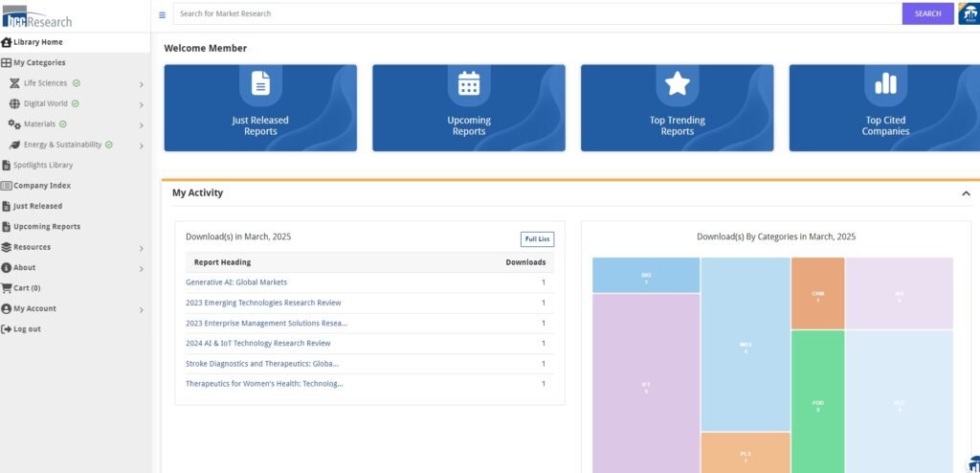Go to Library Home in sidebar
980x473 pixels.
[x=37, y=42]
